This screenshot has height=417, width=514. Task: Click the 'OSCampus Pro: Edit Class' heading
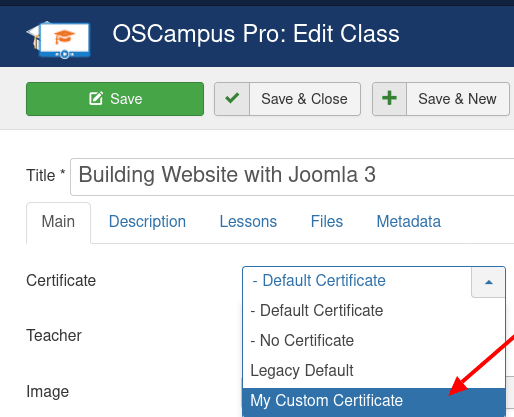[256, 34]
